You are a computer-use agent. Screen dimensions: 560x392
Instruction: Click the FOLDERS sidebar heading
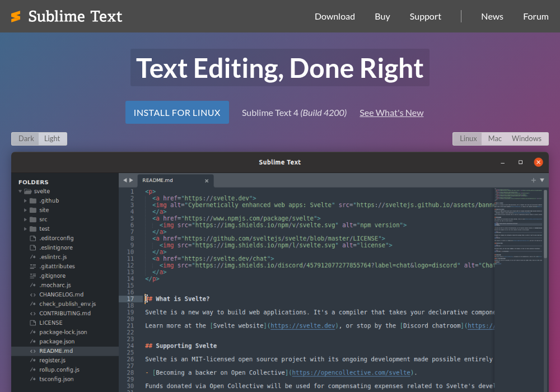33,182
